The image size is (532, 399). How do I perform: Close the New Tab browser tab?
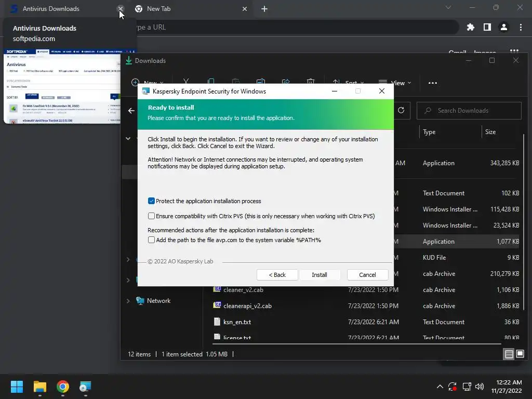tap(245, 9)
